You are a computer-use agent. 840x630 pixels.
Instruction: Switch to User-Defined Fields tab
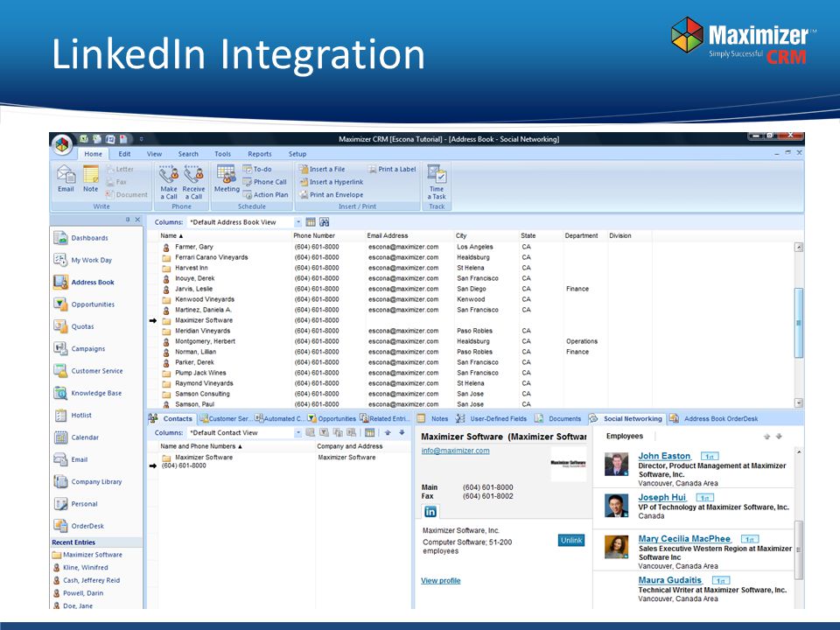tap(493, 419)
